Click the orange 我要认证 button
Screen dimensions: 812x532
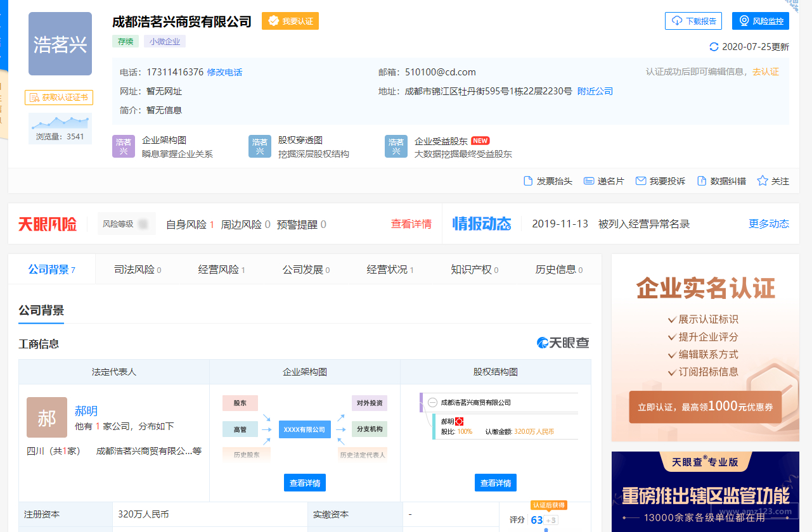pos(290,21)
